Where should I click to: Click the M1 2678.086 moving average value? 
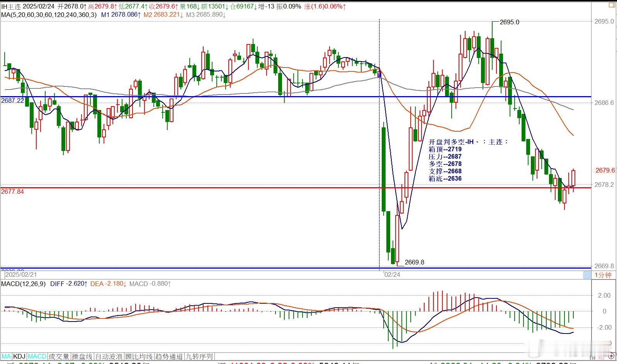121,15
